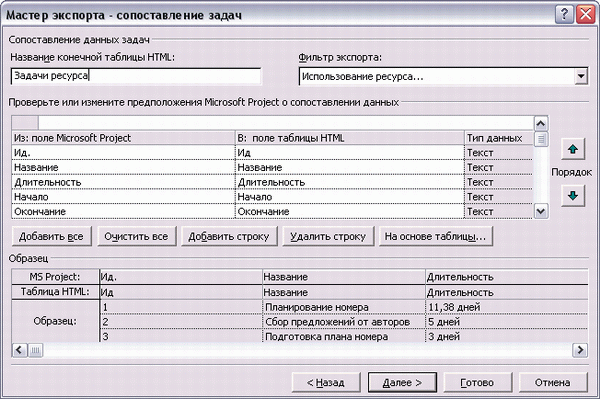Image resolution: width=600 pixels, height=399 pixels.
Task: Select data type cell for Начало row
Action: pos(499,197)
